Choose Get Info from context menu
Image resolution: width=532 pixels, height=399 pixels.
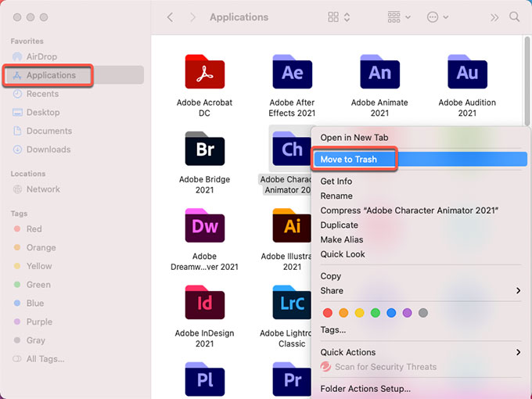(x=421, y=182)
